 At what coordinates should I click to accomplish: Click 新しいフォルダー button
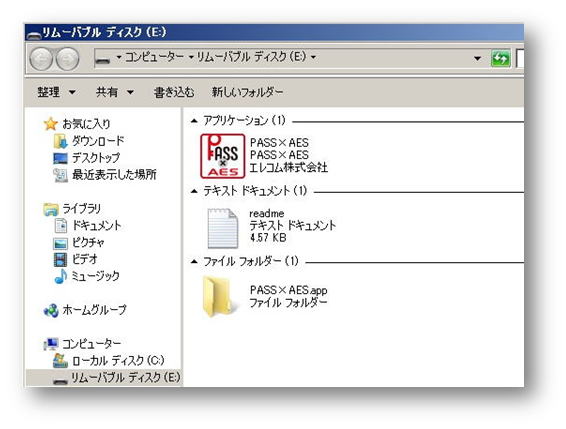(247, 92)
